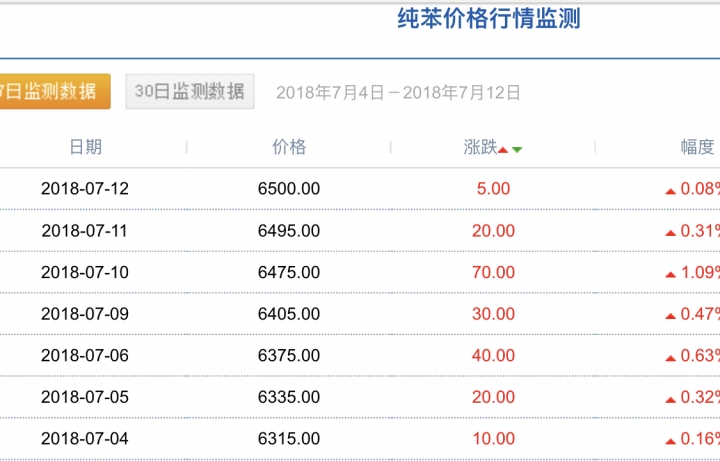The height and width of the screenshot is (461, 720).
Task: Select the 2018-07-04 date cell
Action: (85, 439)
